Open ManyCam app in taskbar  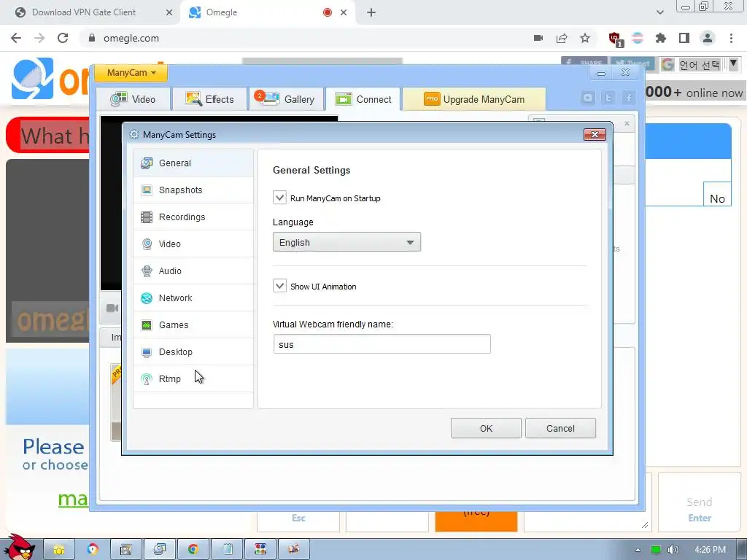(160, 550)
